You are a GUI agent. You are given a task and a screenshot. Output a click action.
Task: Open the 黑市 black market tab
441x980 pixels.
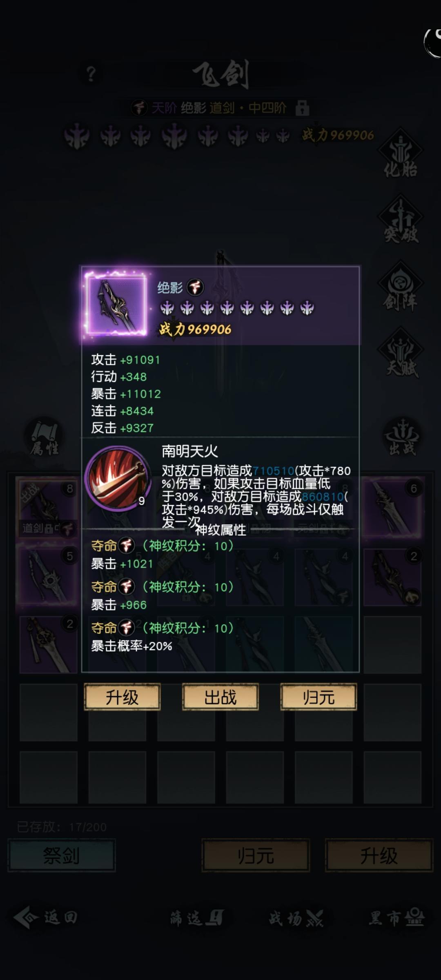point(397,918)
